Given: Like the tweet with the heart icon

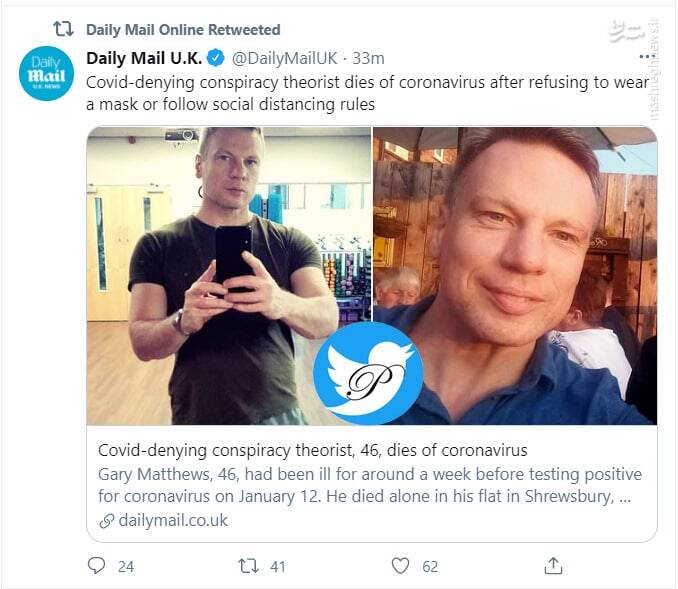Looking at the screenshot, I should tap(400, 566).
